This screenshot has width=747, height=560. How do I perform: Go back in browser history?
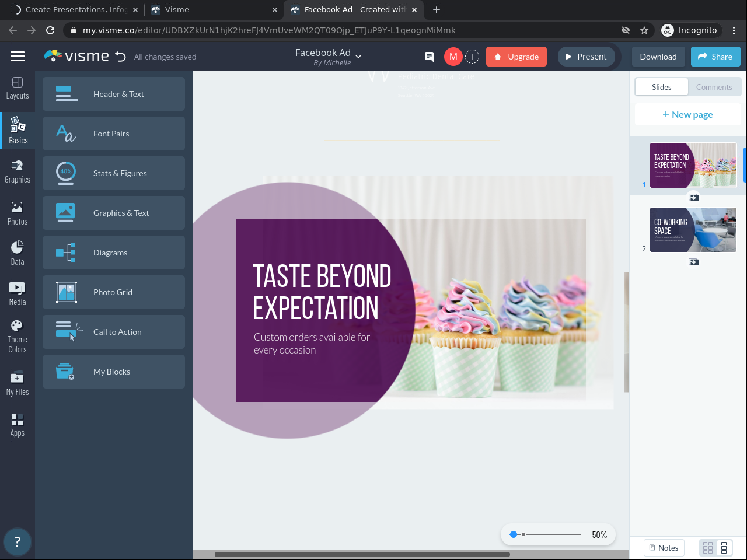(x=13, y=30)
